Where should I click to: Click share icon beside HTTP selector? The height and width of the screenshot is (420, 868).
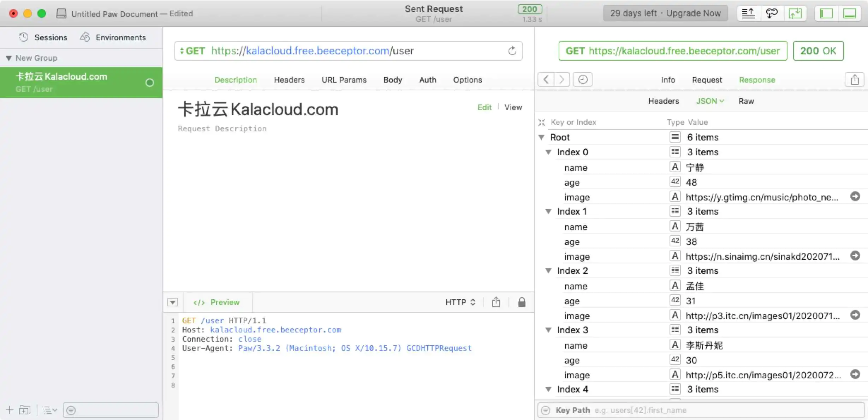[496, 302]
